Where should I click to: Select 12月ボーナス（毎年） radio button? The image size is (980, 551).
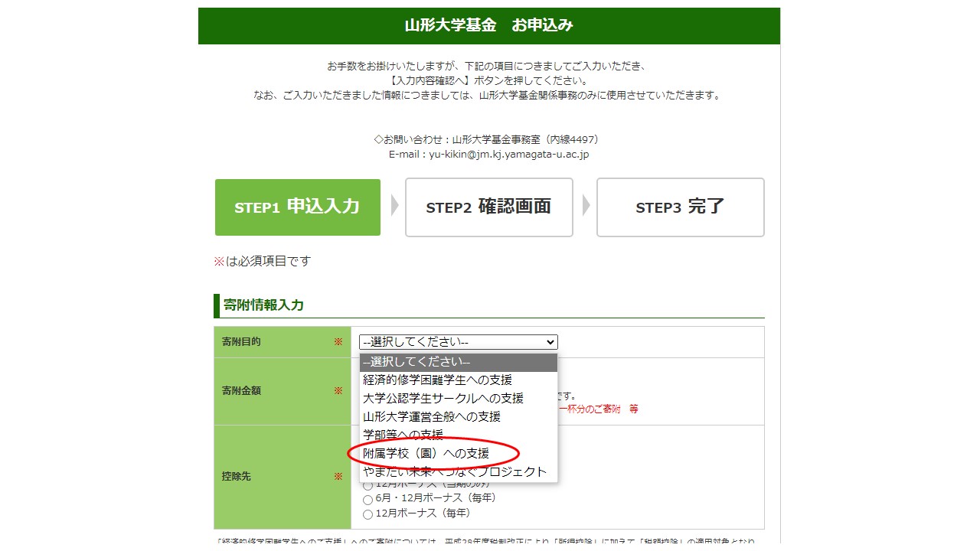pos(368,514)
